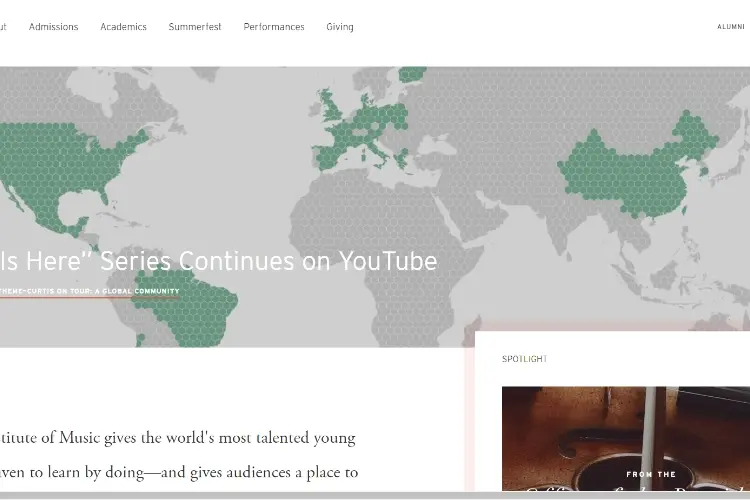The image size is (750, 500).
Task: Select Giving in the navigation bar
Action: 340,27
